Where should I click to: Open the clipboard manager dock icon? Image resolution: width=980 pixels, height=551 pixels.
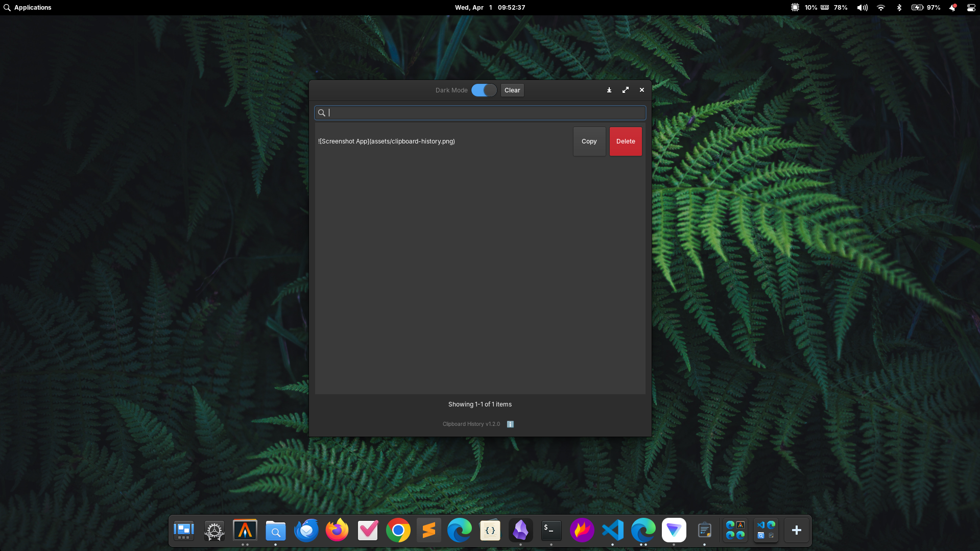[x=705, y=531]
